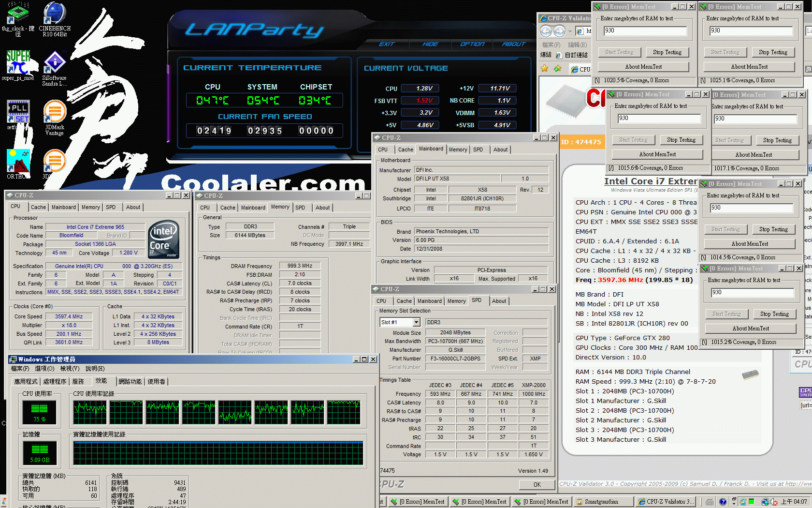Open the Favorites Center star icon
The width and height of the screenshot is (812, 508).
tap(545, 68)
